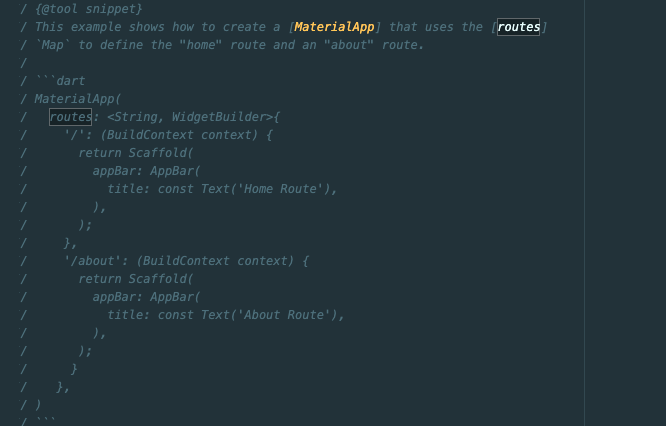Viewport: 666px width, 426px height.
Task: Click the first 'appBar: AppBar(' line
Action: point(146,171)
